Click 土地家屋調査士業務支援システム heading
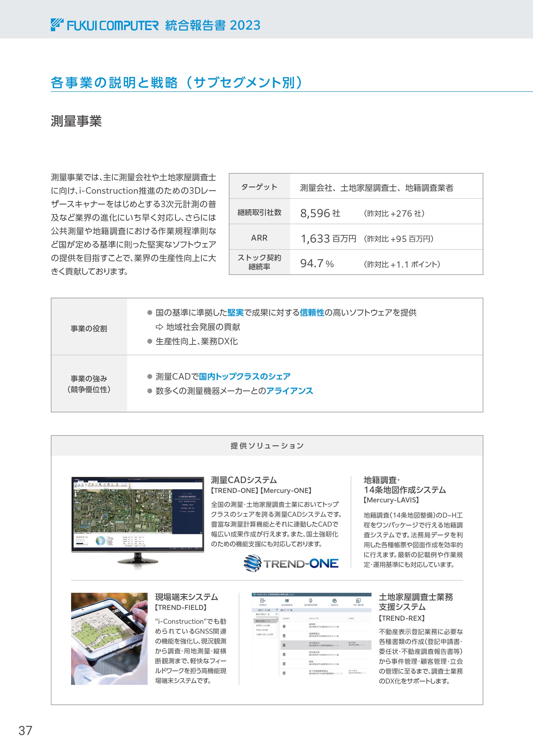 pyautogui.click(x=416, y=602)
